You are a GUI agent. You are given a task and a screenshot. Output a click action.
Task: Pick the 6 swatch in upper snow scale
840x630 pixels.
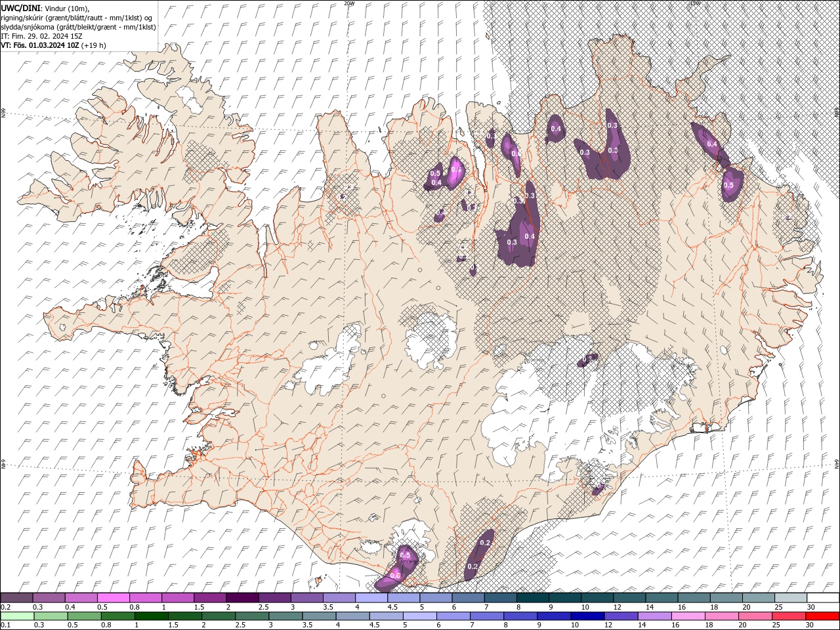click(467, 598)
